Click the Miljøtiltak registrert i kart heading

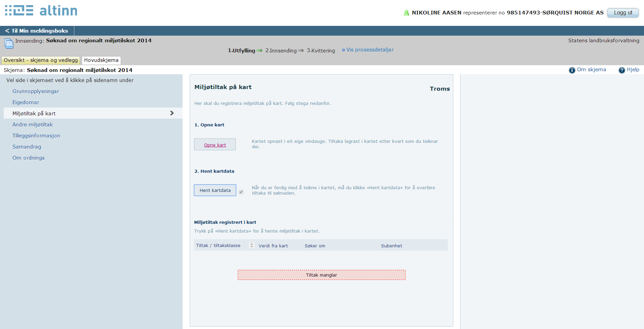click(225, 222)
